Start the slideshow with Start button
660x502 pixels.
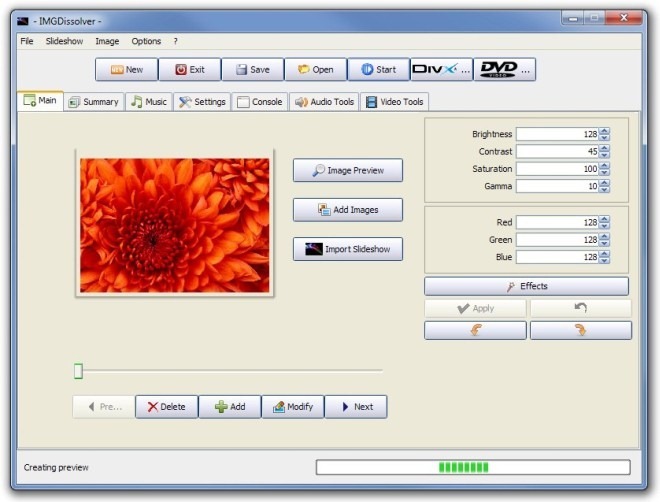click(378, 69)
